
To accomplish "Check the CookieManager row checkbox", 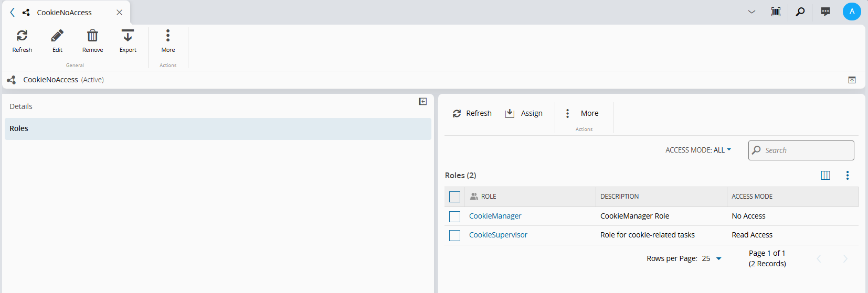I will [x=454, y=216].
